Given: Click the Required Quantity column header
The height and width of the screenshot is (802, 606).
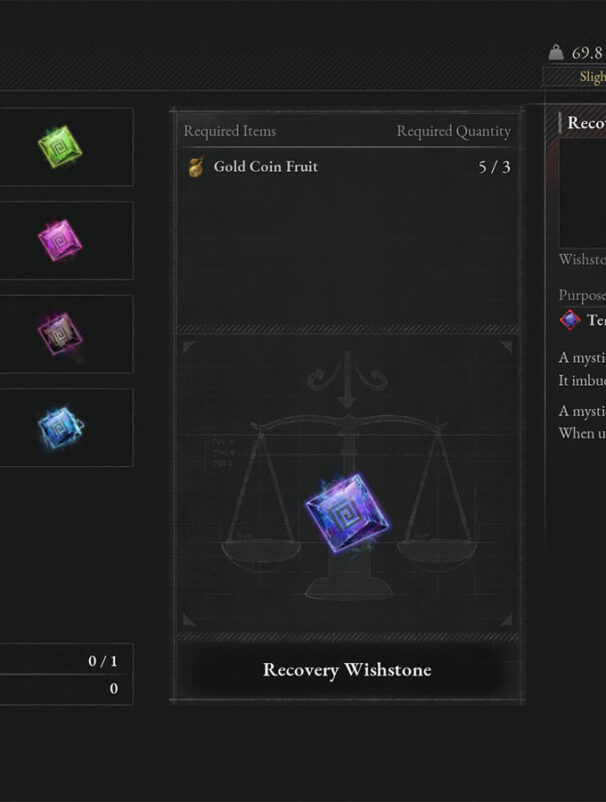Looking at the screenshot, I should (x=454, y=131).
